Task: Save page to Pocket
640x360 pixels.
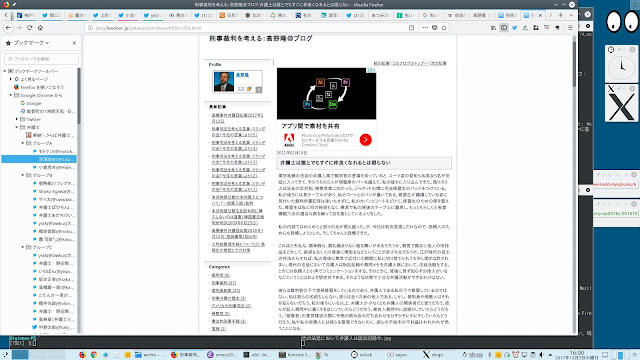Action: (435, 28)
